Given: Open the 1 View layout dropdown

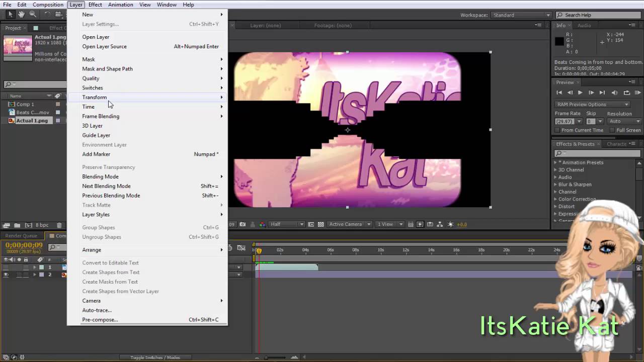Looking at the screenshot, I should [389, 224].
